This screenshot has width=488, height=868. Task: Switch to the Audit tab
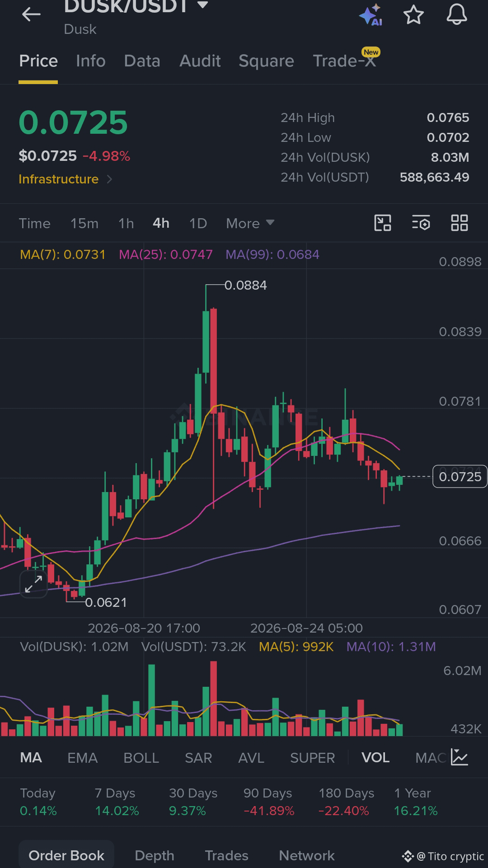200,61
